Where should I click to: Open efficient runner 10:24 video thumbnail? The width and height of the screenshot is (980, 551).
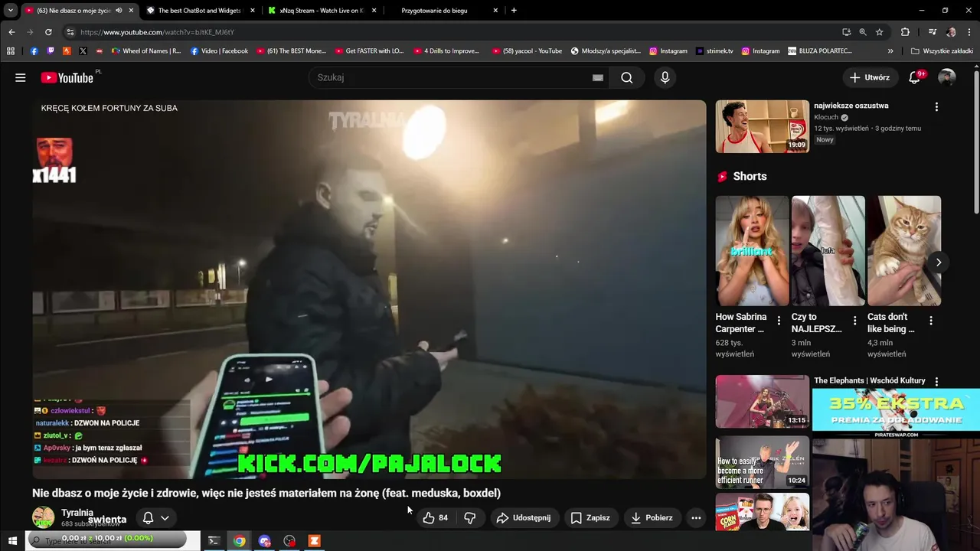(x=762, y=462)
